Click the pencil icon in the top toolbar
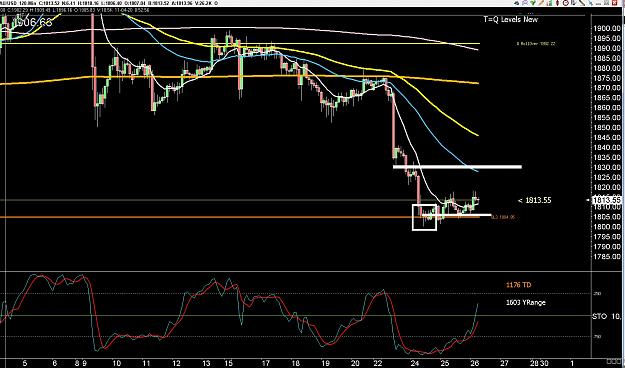This screenshot has height=368, width=625. (541, 3)
